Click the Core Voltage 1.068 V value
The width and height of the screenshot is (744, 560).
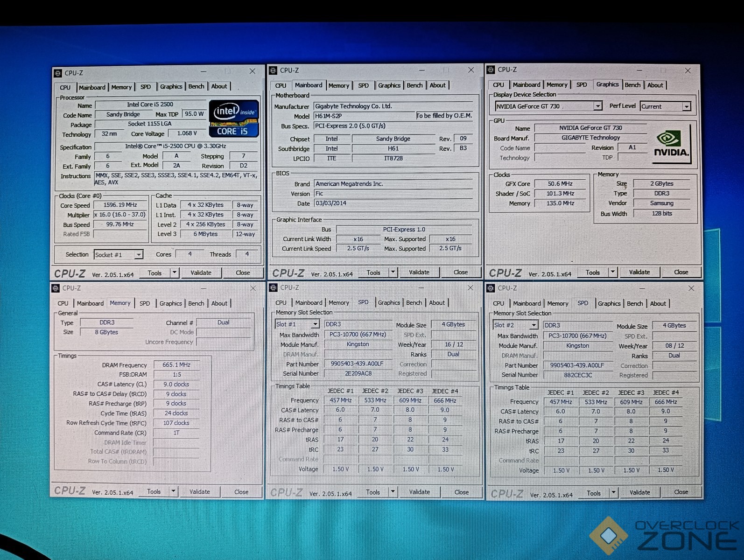pyautogui.click(x=187, y=133)
